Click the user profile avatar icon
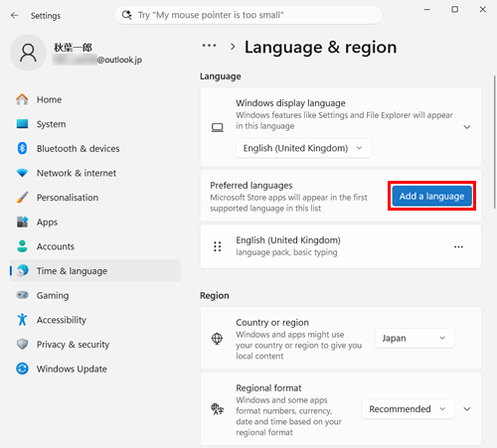 [28, 53]
